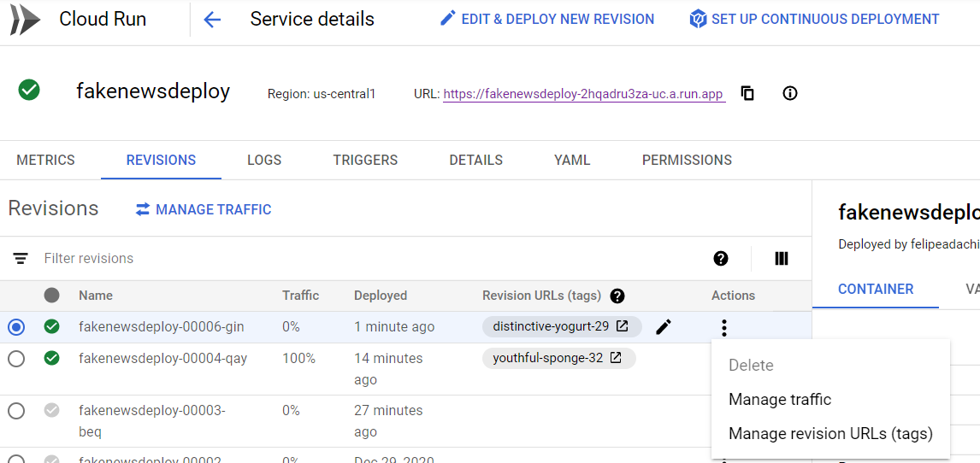The height and width of the screenshot is (463, 980).
Task: Open the filter icon menu for revisions
Action: click(x=21, y=259)
